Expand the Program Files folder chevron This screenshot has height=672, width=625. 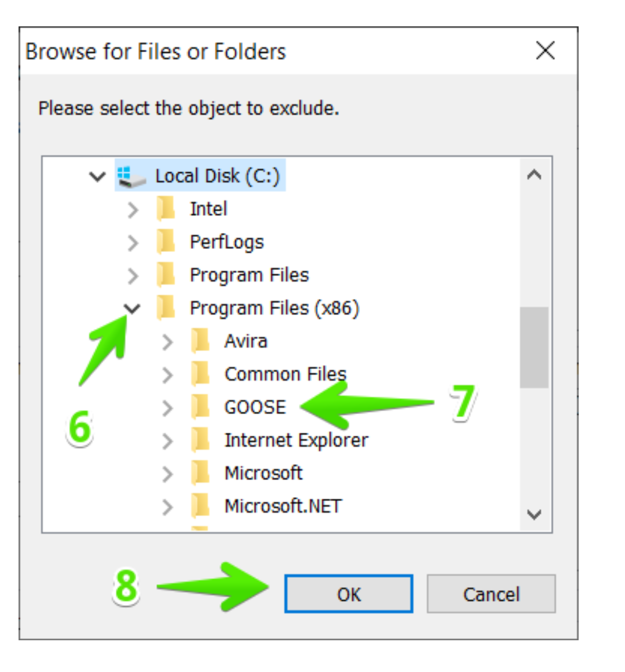133,275
